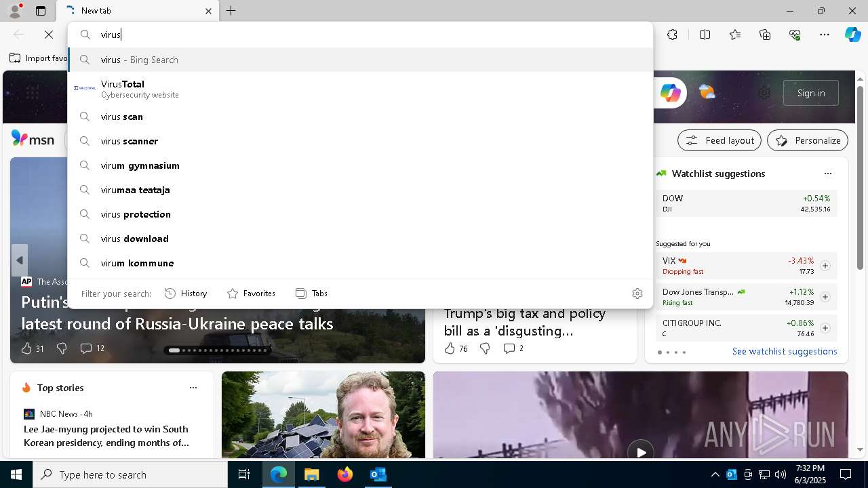Open the Collections toolbar icon
The height and width of the screenshot is (488, 868).
[x=765, y=35]
